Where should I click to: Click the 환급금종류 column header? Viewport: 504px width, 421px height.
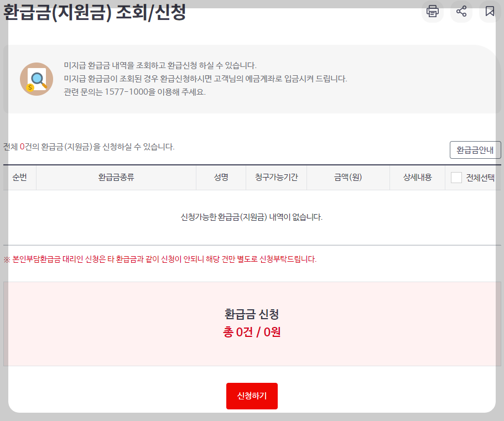coord(116,177)
